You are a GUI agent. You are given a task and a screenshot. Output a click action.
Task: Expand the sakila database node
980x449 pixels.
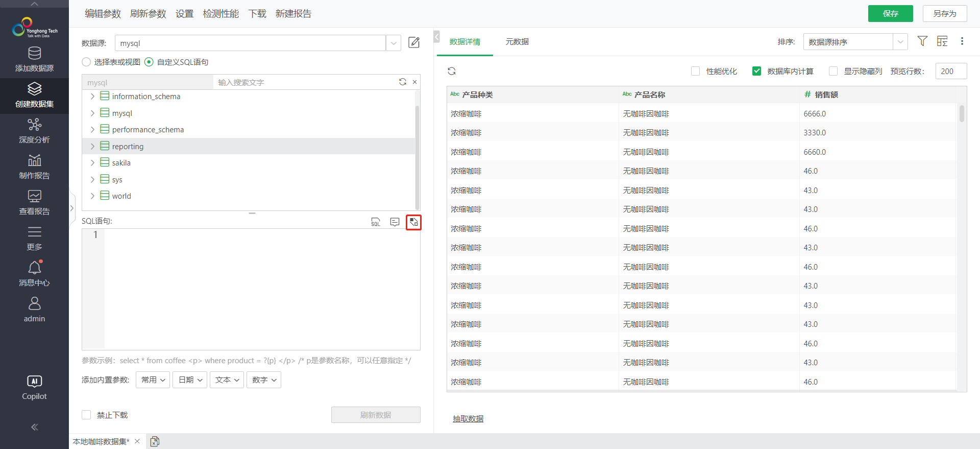coord(92,162)
